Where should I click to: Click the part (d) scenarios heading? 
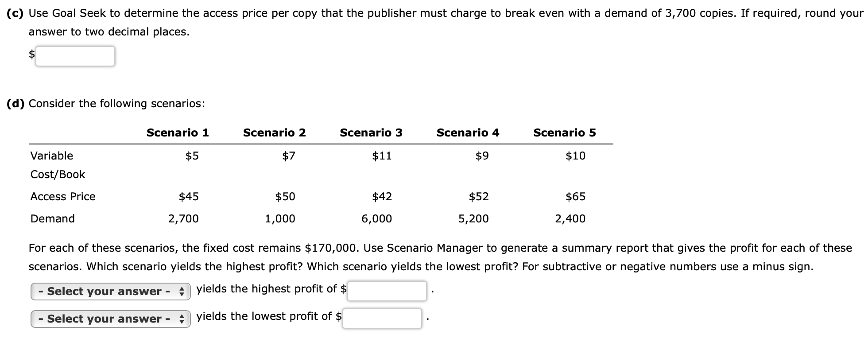[x=105, y=103]
